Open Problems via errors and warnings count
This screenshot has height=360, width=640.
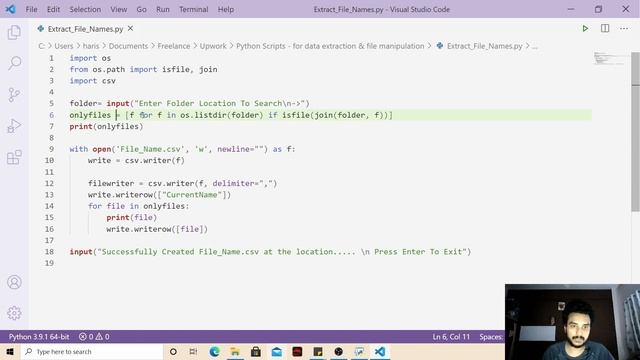pos(94,337)
